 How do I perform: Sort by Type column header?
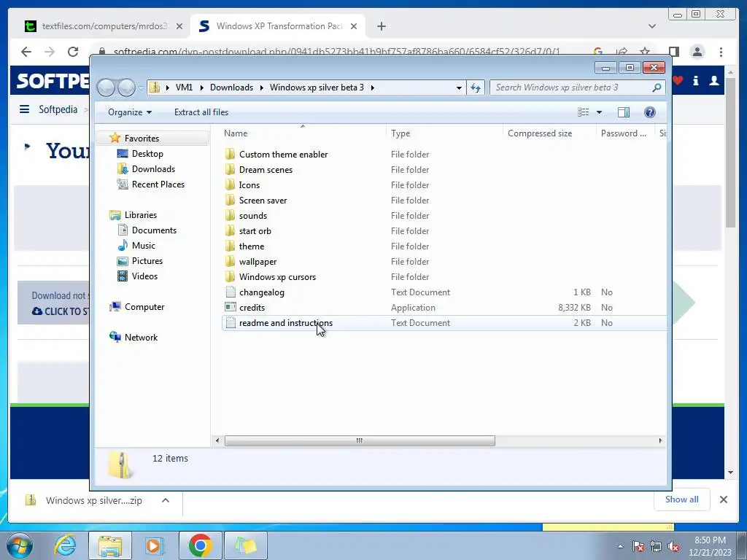click(400, 133)
